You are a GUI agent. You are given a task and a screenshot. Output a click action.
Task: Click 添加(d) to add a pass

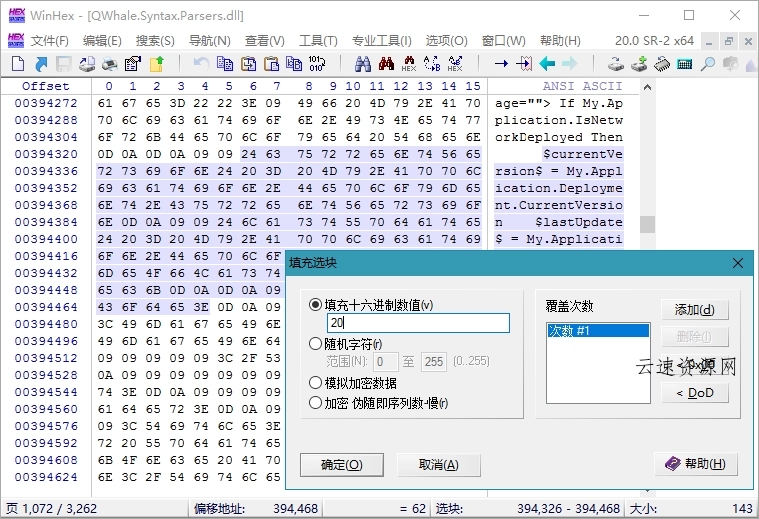pyautogui.click(x=695, y=309)
